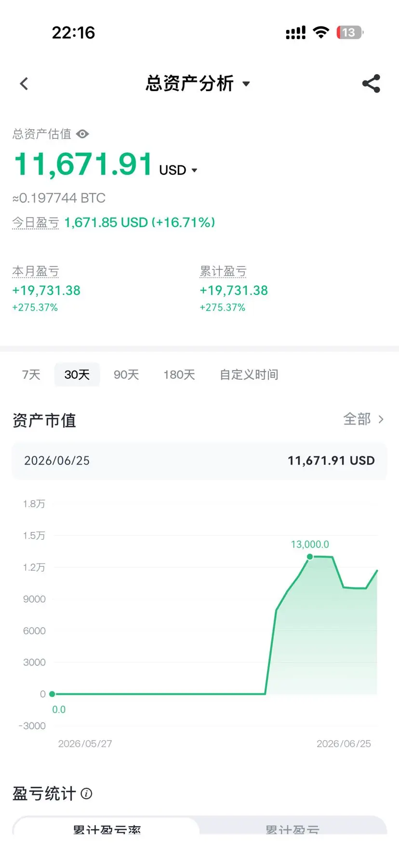The width and height of the screenshot is (399, 868).
Task: Tap the battery indicator in status bar
Action: click(x=350, y=32)
